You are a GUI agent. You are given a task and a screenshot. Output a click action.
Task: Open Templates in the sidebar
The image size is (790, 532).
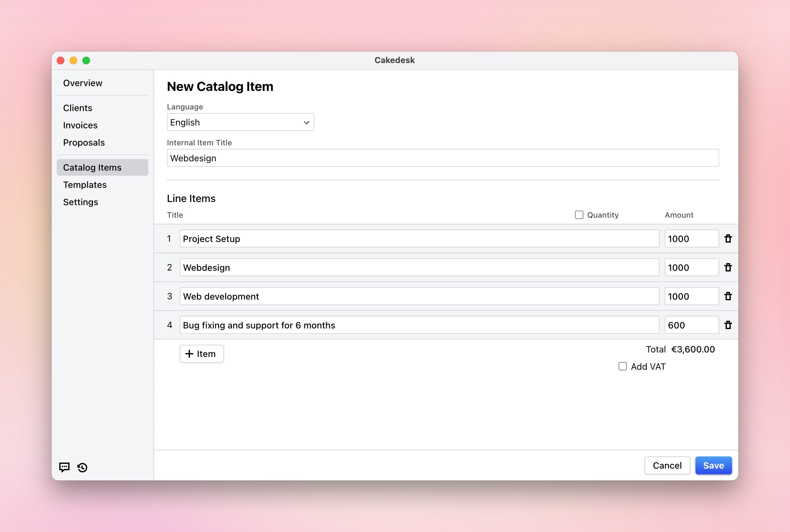click(x=85, y=185)
